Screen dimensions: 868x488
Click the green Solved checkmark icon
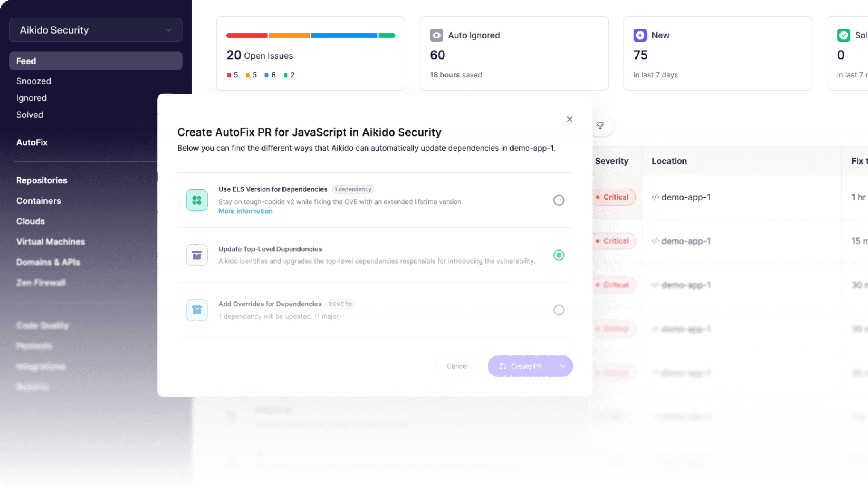tap(843, 35)
